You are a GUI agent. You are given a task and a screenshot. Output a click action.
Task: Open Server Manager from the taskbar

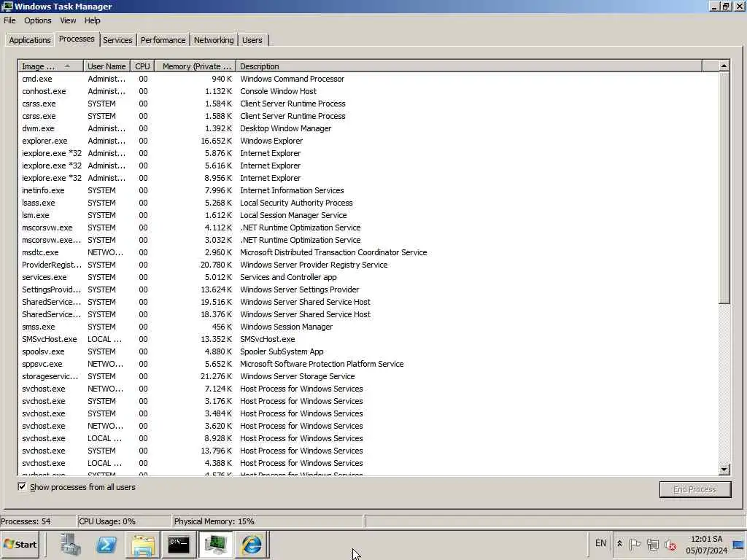(71, 544)
